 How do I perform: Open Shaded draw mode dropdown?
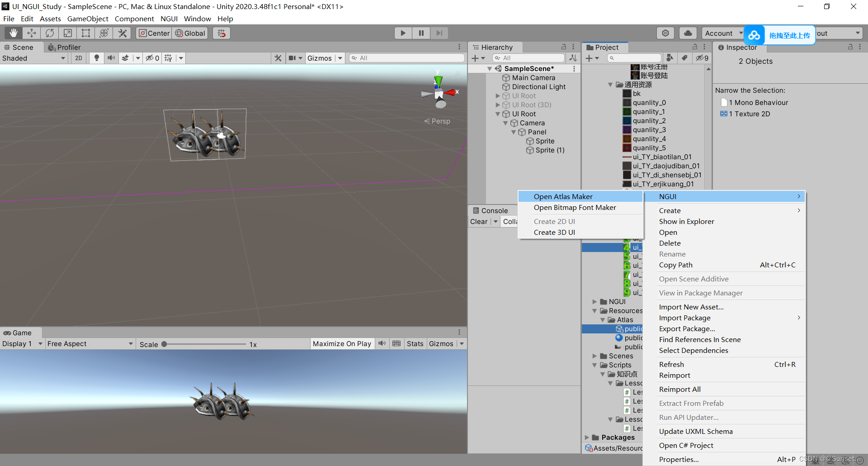(34, 58)
